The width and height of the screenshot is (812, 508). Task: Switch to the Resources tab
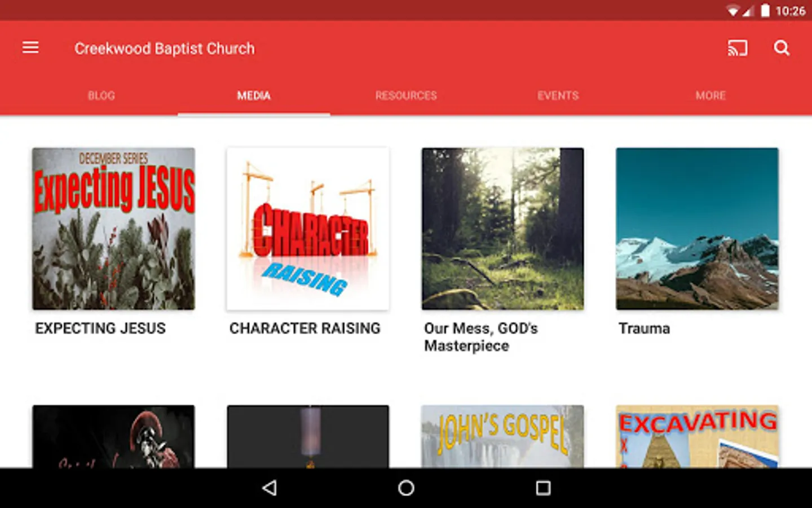(x=406, y=95)
